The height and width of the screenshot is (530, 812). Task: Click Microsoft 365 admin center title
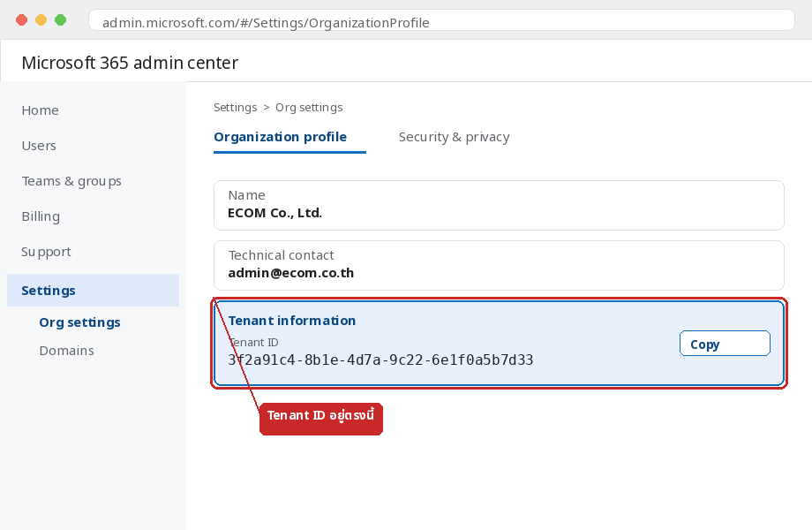pos(130,63)
